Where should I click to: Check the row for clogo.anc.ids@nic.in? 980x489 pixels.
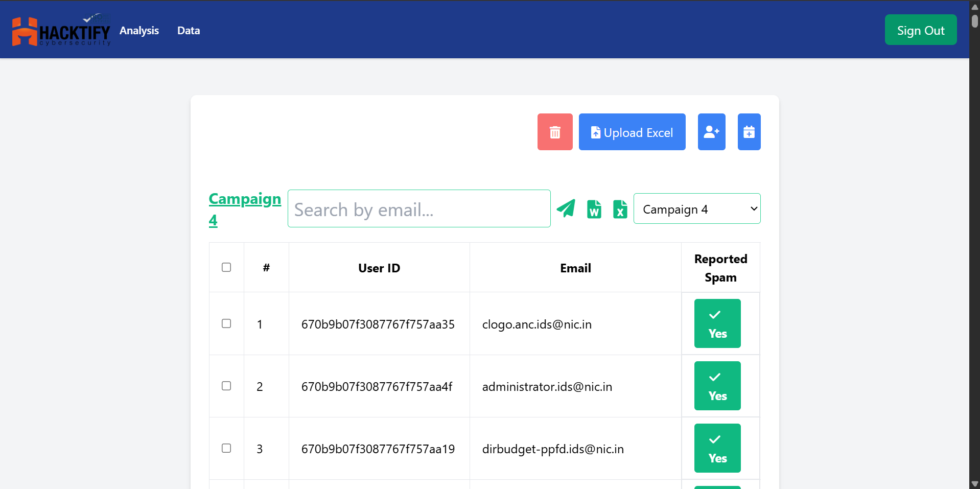(226, 323)
